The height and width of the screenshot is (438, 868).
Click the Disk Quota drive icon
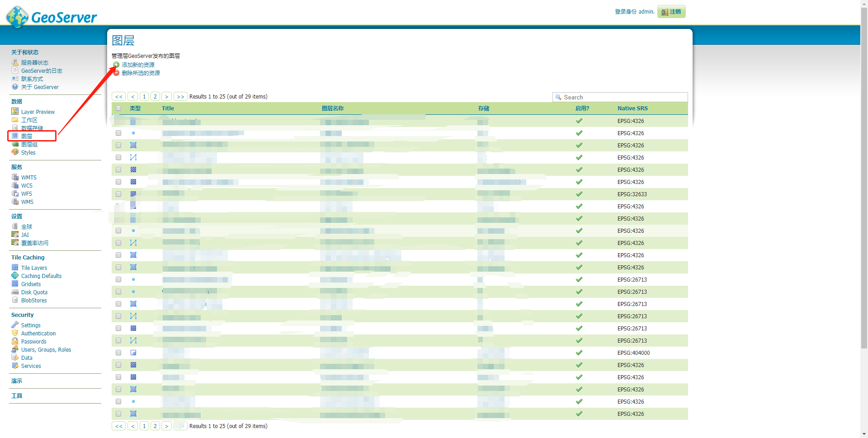(15, 292)
